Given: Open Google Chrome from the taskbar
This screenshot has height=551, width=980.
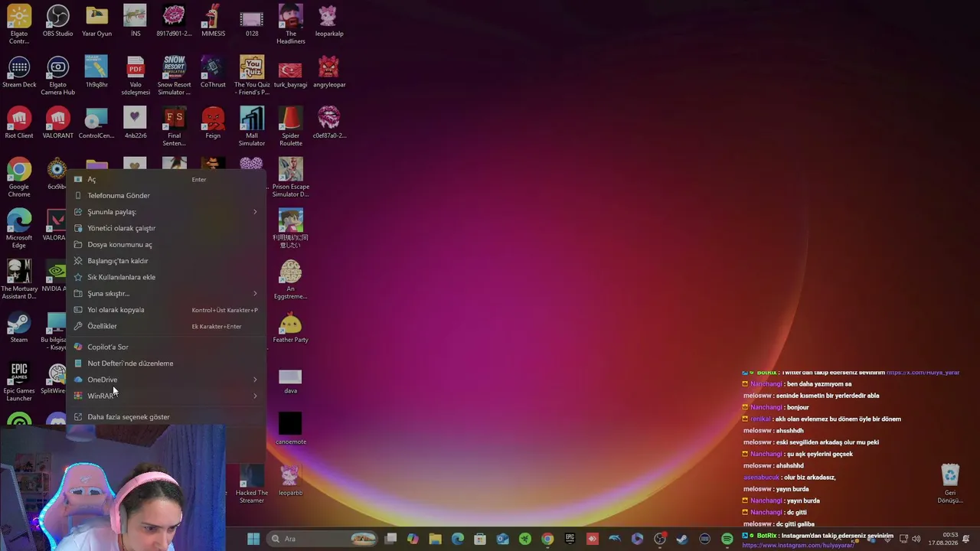Looking at the screenshot, I should click(x=547, y=539).
